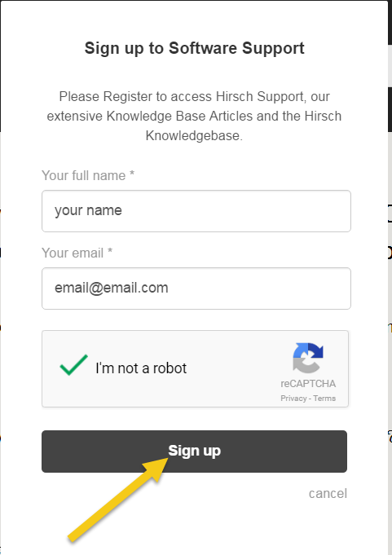Focus the 'Your full name' input field
392x555 pixels.
pos(196,211)
